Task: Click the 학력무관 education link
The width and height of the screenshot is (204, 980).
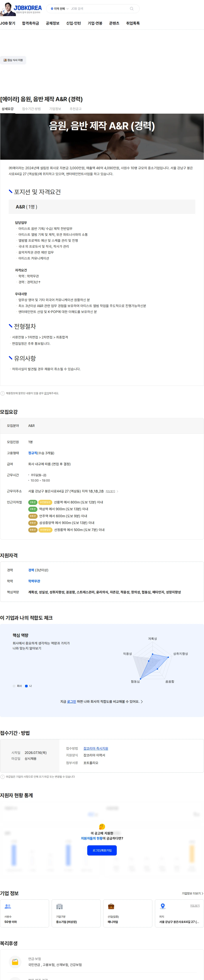Action: (x=34, y=581)
